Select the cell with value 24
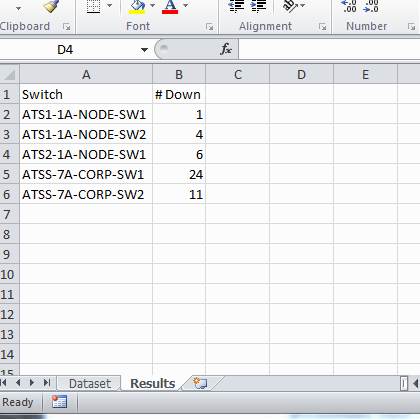420x419 pixels. point(179,174)
